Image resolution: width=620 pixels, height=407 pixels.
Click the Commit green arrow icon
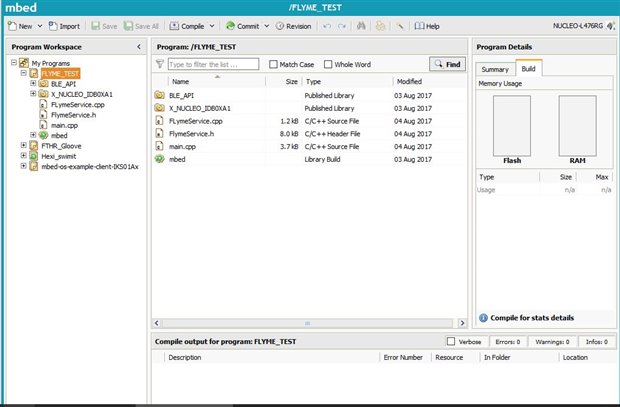(230, 26)
